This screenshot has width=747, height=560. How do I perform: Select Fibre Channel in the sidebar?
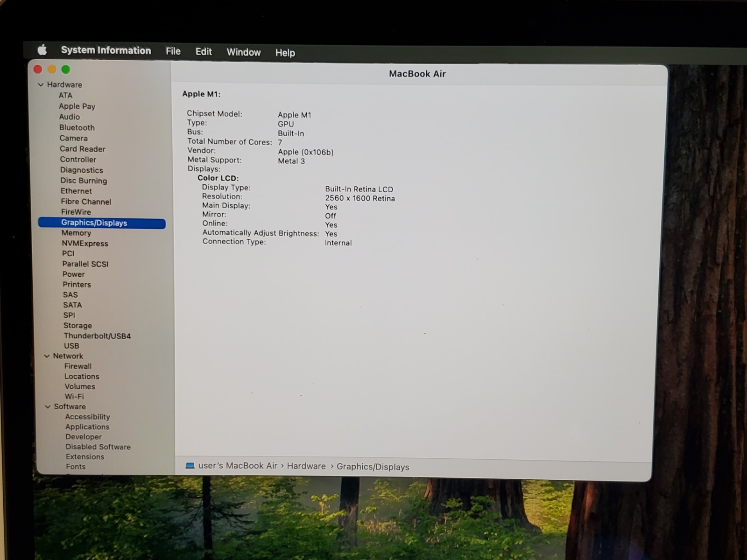coord(86,202)
